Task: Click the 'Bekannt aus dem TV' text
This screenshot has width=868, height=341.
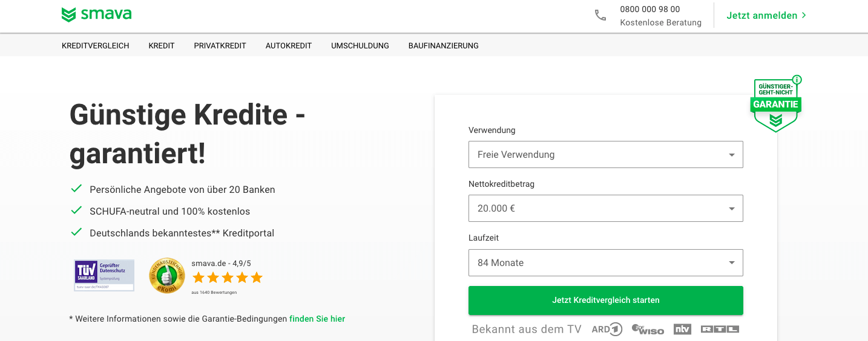Action: (x=527, y=330)
